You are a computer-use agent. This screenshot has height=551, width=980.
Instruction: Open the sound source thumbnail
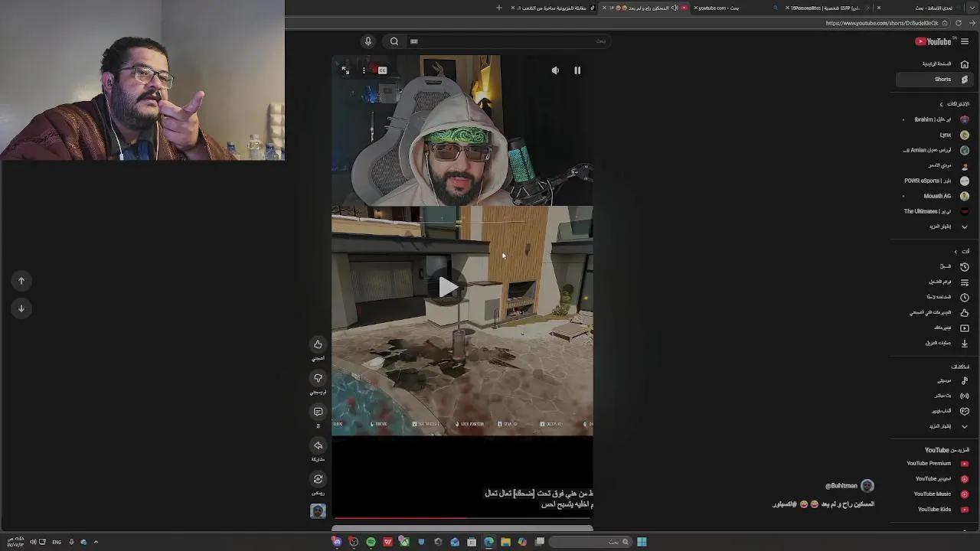(x=318, y=511)
